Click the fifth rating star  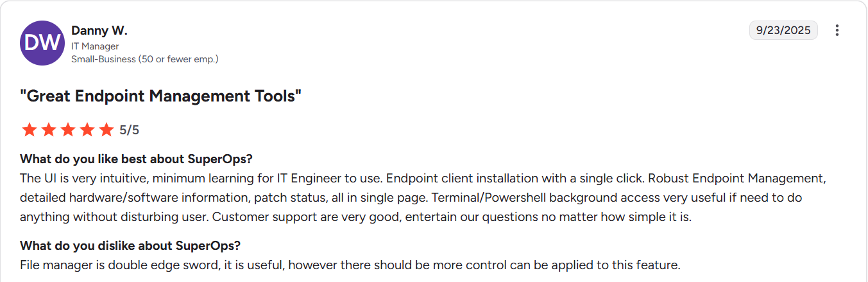(x=106, y=130)
